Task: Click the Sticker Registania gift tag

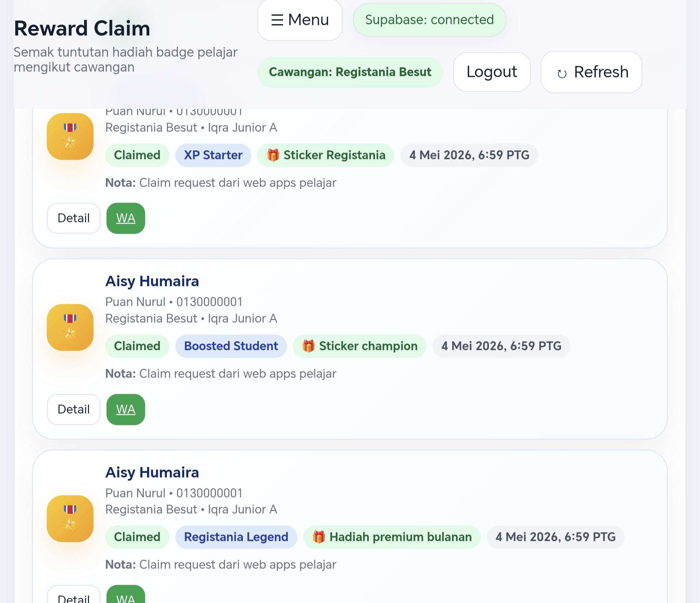Action: tap(326, 155)
